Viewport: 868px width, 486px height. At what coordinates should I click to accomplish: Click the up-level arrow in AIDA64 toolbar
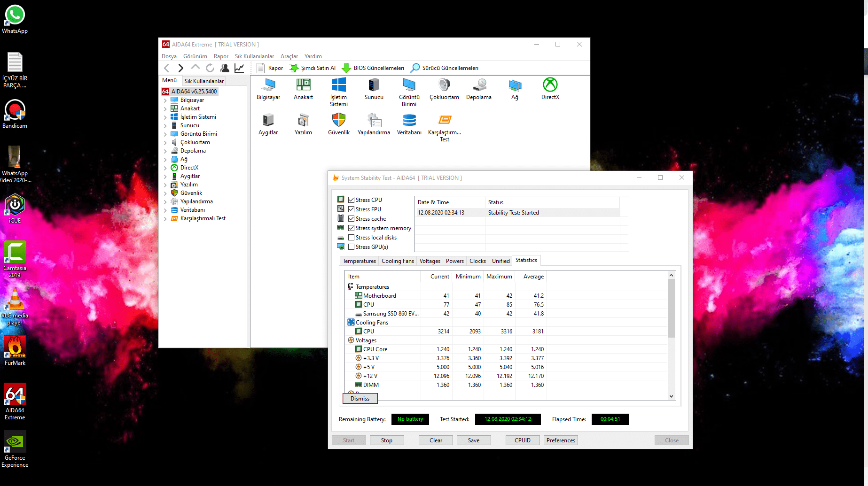pos(195,68)
